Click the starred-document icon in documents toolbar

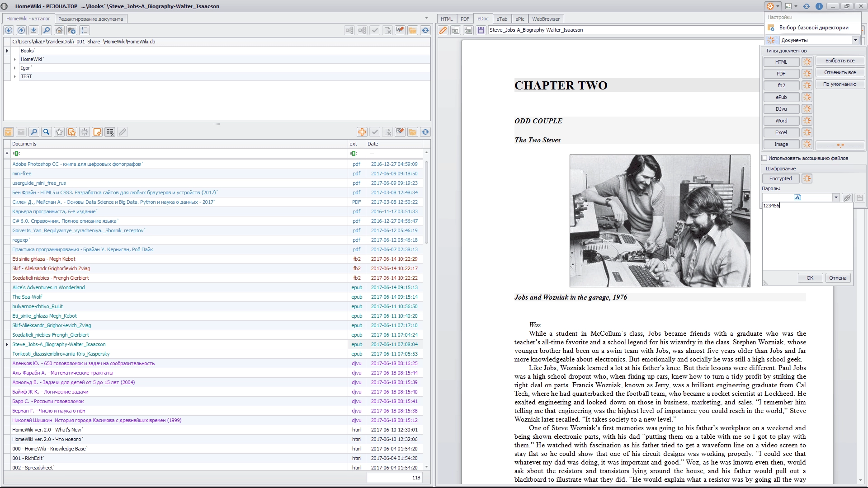[x=72, y=132]
